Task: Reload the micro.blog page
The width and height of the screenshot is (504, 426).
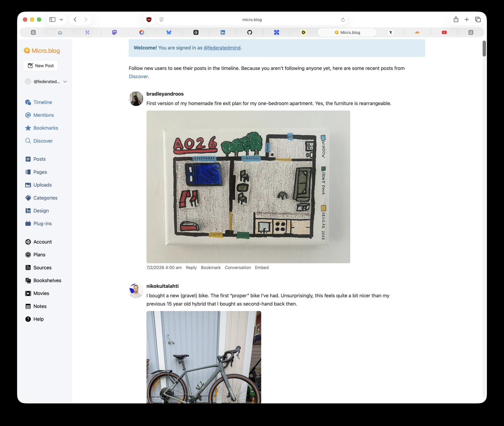Action: pos(343,20)
